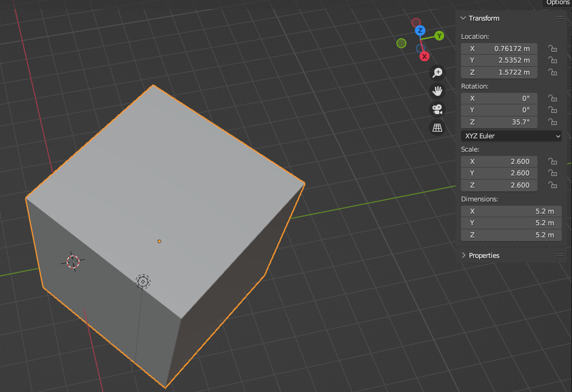Screen dimensions: 572x392
Task: Lock Rotation X value
Action: point(553,98)
